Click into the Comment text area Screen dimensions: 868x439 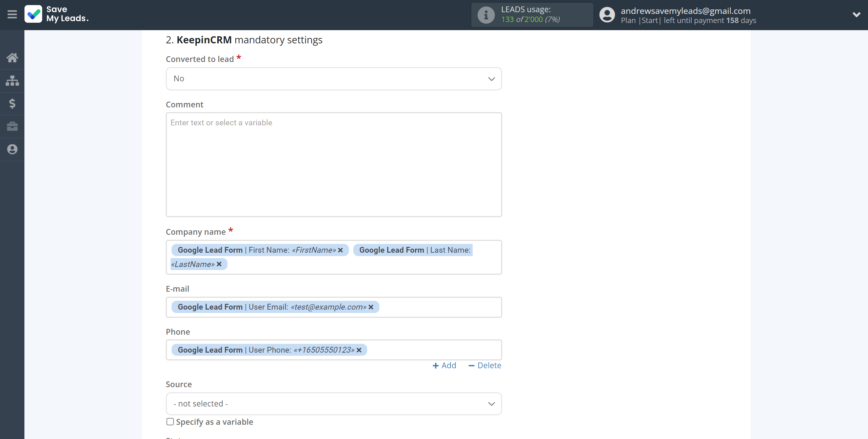pos(334,165)
